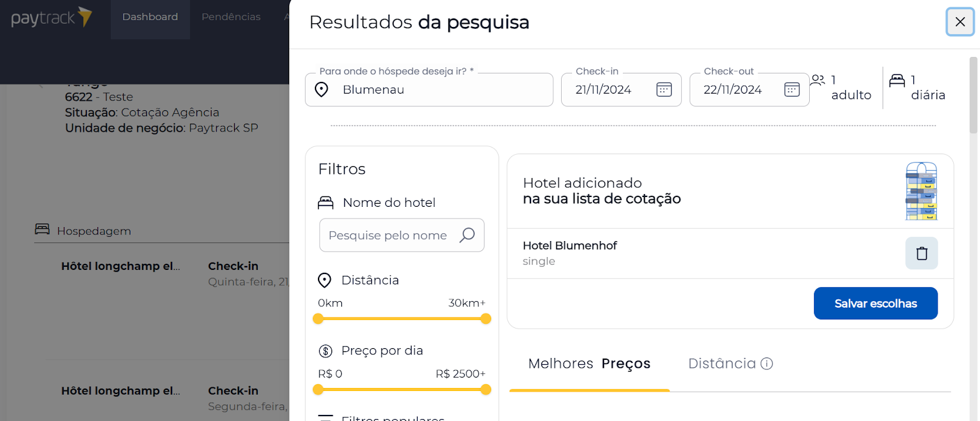This screenshot has height=421, width=980.
Task: Open the Dashboard menu item
Action: coord(150,17)
